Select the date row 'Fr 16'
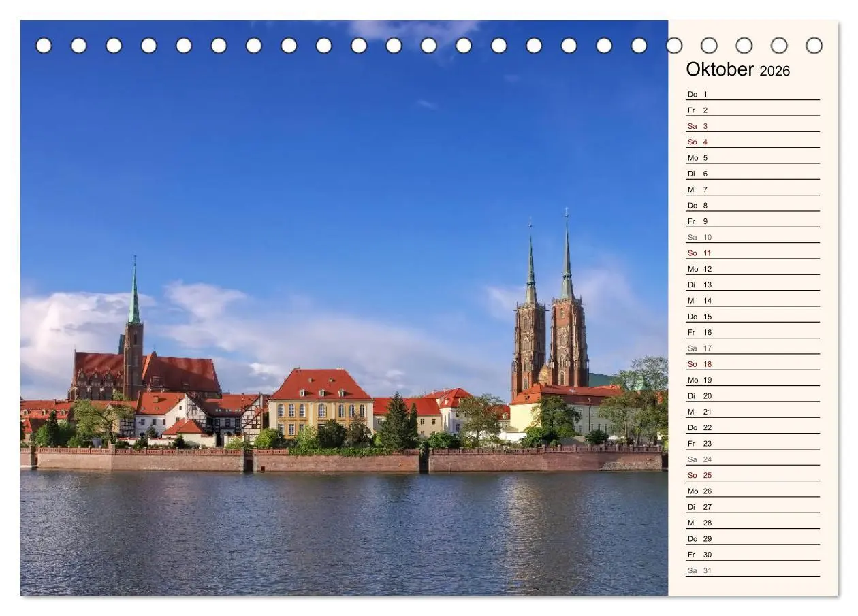This screenshot has width=858, height=616. (x=752, y=332)
